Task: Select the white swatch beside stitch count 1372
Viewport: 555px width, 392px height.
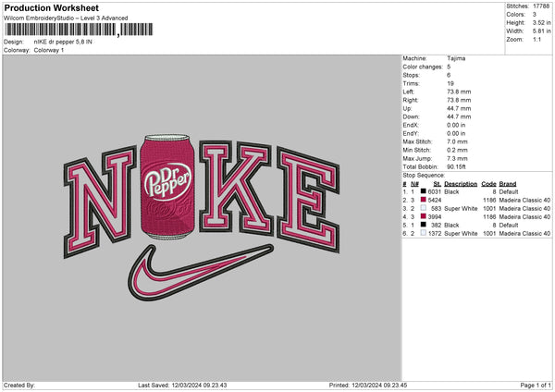Action: tap(423, 233)
